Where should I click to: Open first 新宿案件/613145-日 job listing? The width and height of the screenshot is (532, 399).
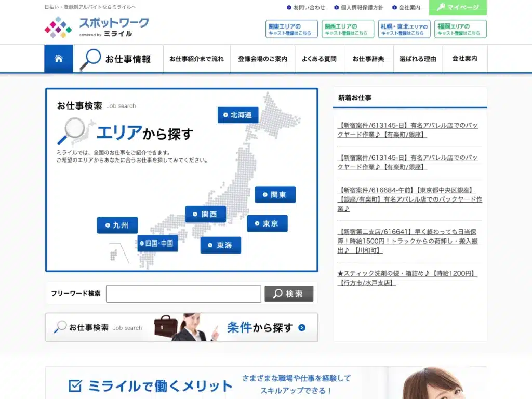point(407,130)
